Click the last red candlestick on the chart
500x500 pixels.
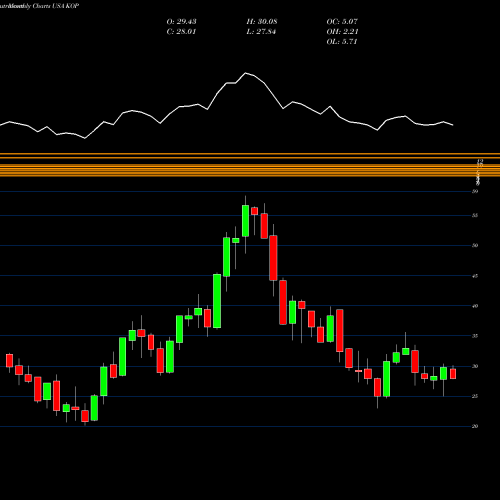[453, 373]
